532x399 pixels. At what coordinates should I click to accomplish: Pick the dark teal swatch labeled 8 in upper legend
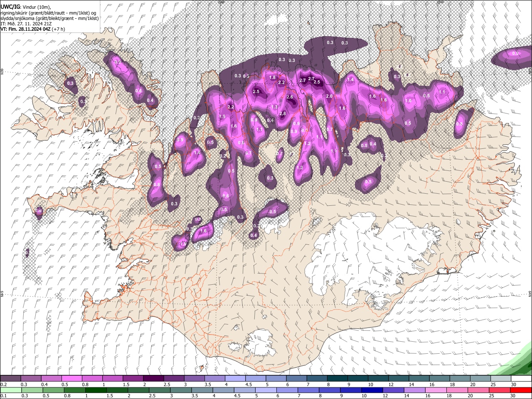click(337, 379)
